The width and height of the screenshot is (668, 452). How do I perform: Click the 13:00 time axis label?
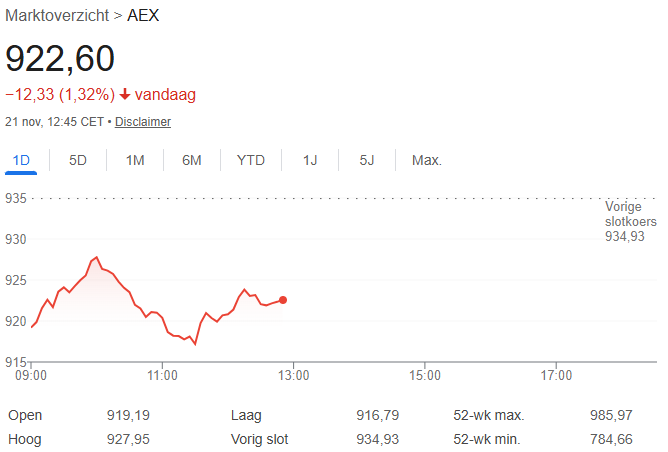point(293,376)
